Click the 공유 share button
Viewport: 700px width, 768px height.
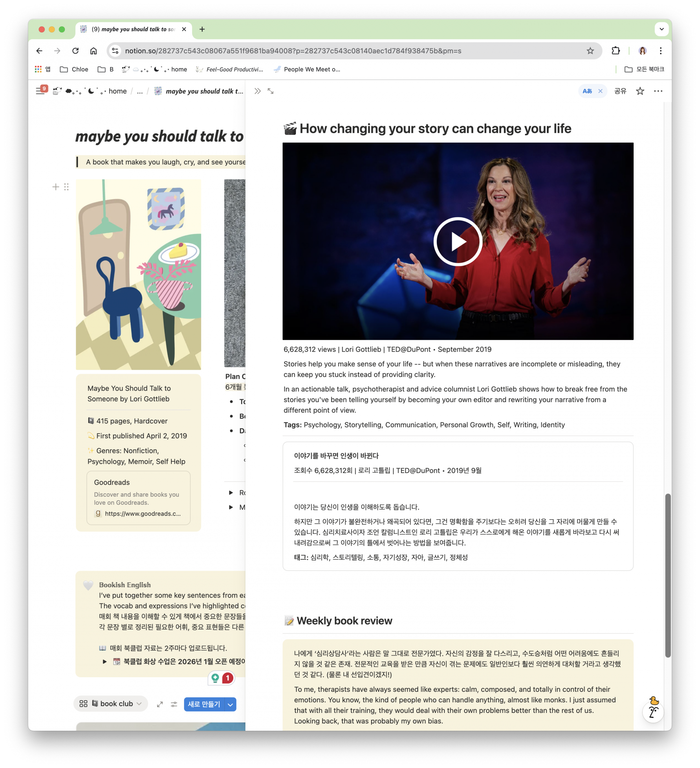(x=620, y=91)
